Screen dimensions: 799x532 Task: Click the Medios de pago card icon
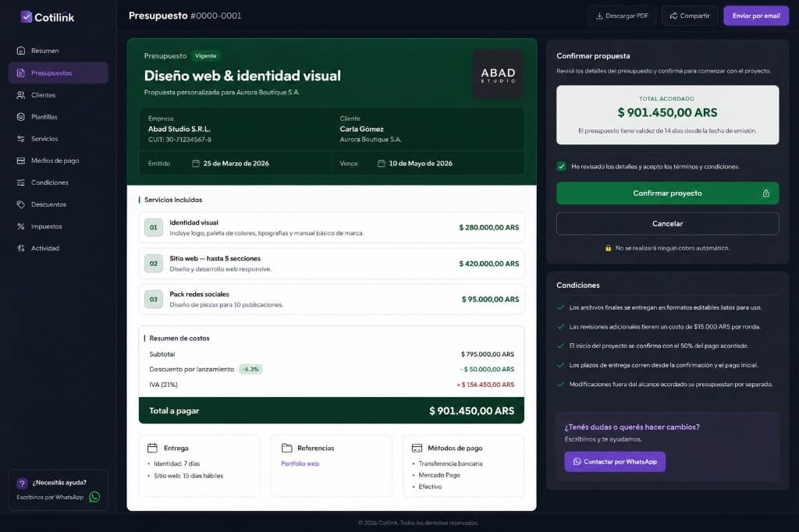click(21, 161)
